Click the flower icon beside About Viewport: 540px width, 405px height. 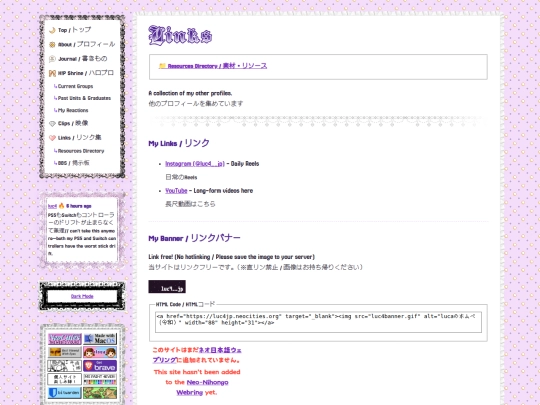click(52, 45)
